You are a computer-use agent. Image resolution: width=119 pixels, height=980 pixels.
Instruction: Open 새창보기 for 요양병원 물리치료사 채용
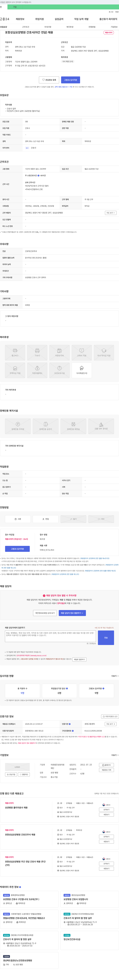106,814
